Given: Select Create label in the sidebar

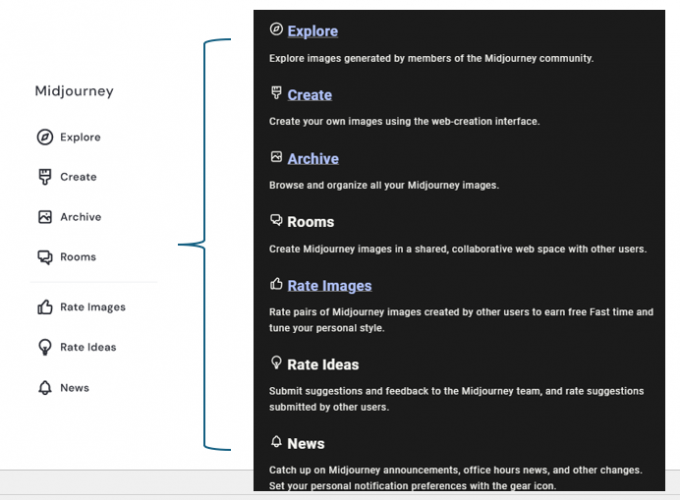Looking at the screenshot, I should (x=78, y=177).
